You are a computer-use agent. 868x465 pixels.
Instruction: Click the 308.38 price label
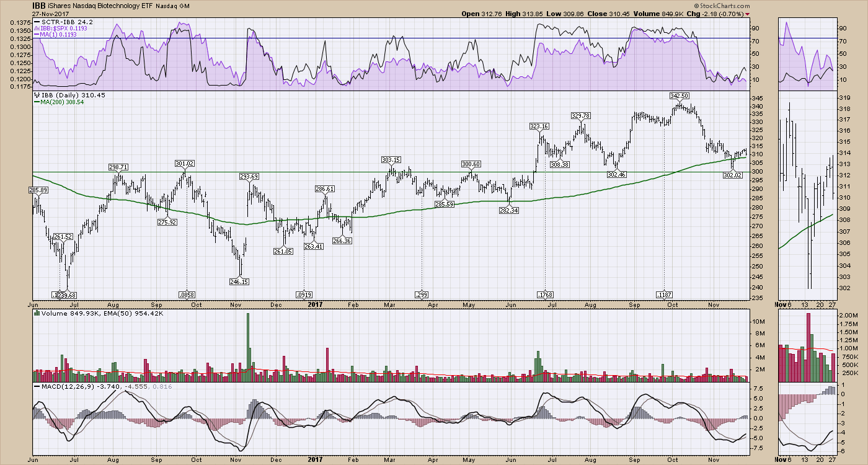[x=559, y=164]
